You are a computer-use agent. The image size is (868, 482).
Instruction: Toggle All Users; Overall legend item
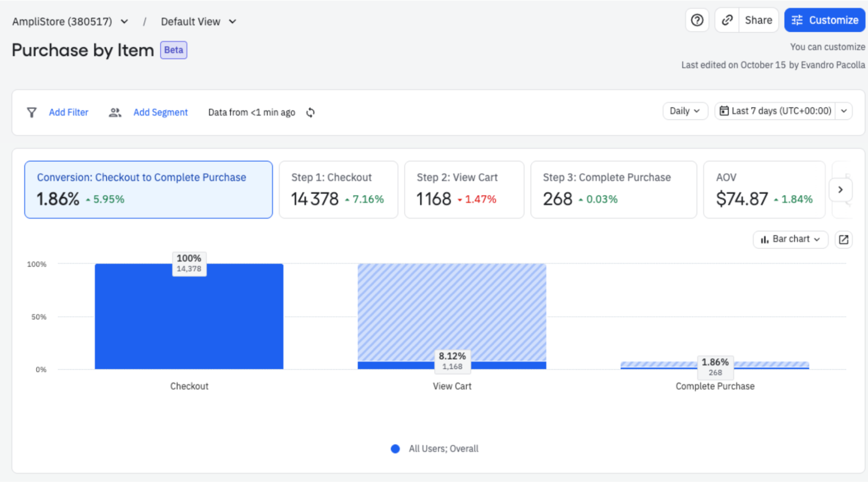click(435, 449)
